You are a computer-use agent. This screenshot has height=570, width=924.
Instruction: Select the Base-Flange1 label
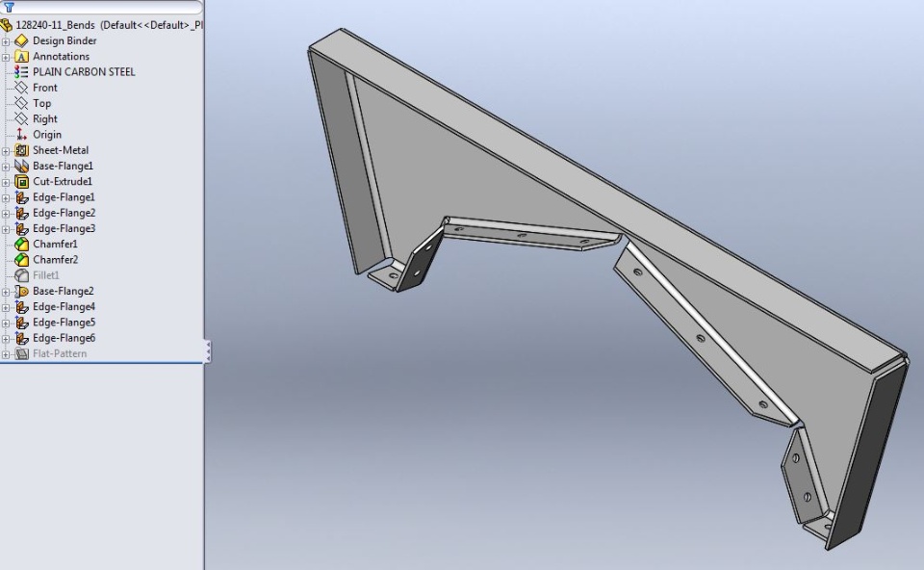(x=64, y=167)
